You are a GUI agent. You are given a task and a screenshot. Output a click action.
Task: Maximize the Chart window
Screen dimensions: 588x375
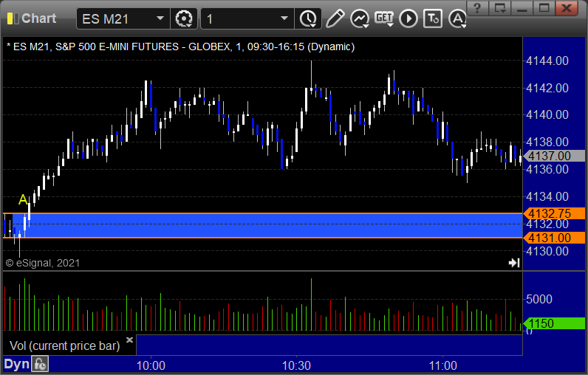[x=544, y=7]
